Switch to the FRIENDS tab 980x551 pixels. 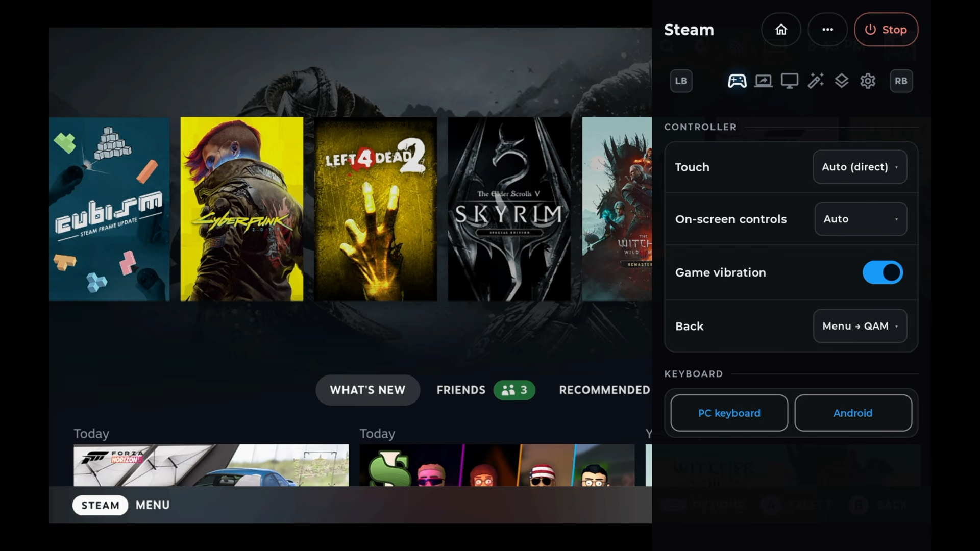[x=461, y=390]
